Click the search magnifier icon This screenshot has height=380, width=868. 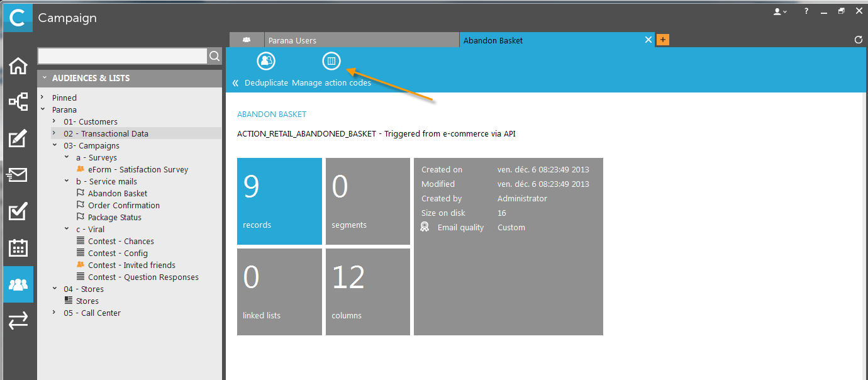(214, 56)
